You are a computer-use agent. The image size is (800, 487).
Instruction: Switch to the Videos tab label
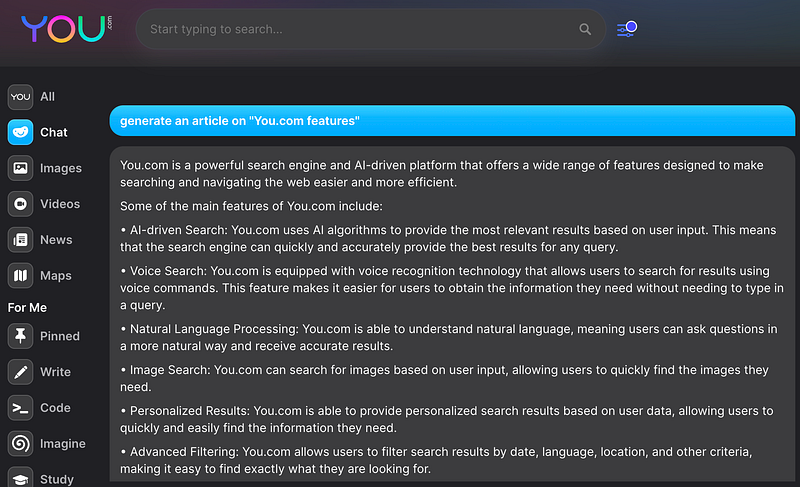[x=60, y=204]
